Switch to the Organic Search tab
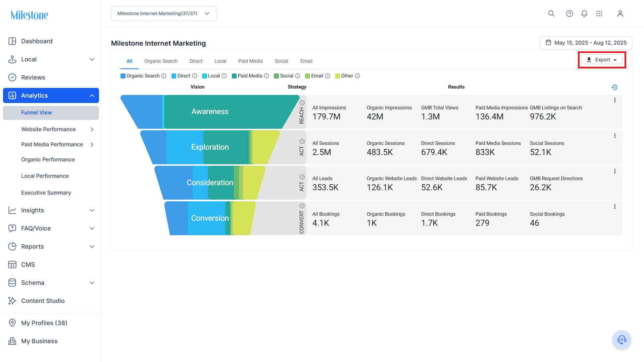This screenshot has width=644, height=362. coord(161,61)
